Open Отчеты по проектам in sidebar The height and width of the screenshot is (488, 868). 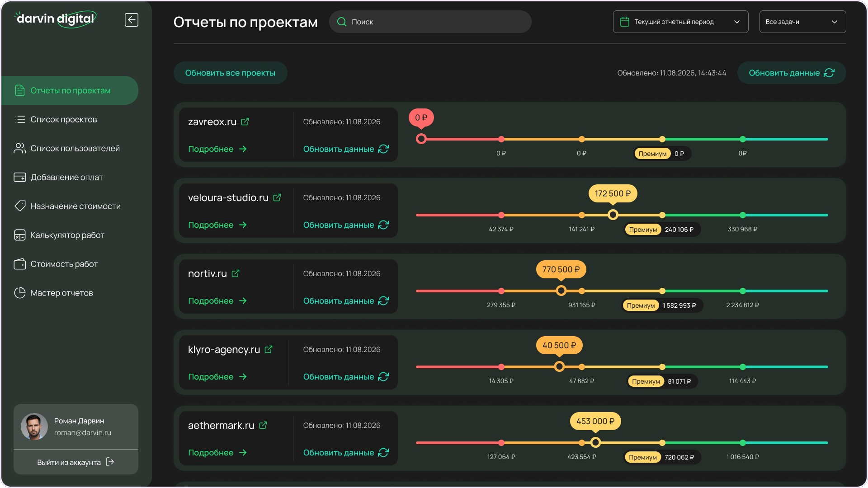click(x=70, y=90)
